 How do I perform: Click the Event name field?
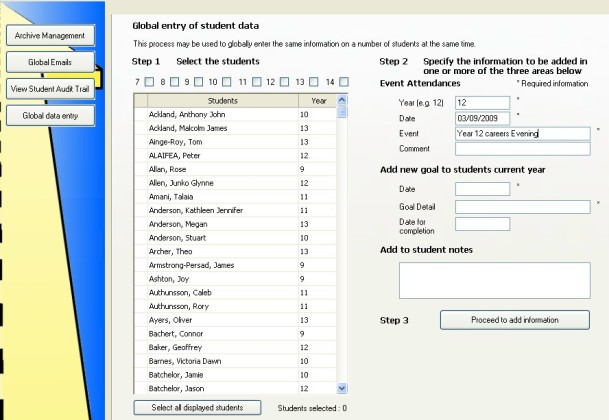(x=523, y=134)
